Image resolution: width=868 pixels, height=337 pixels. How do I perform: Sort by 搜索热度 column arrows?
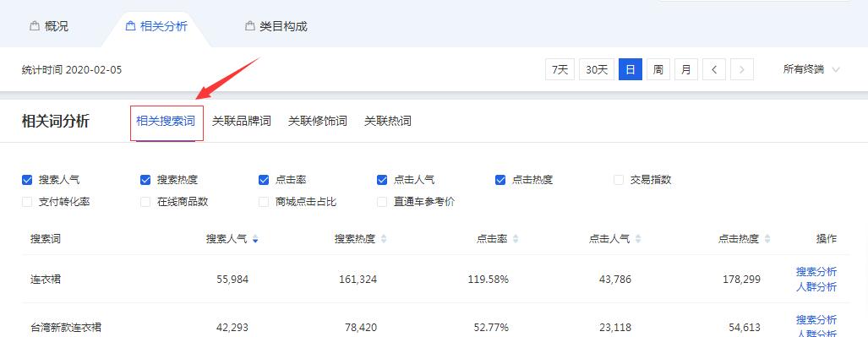384,239
